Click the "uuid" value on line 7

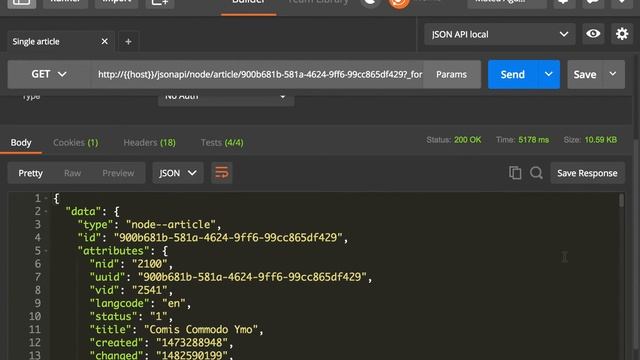[252, 277]
